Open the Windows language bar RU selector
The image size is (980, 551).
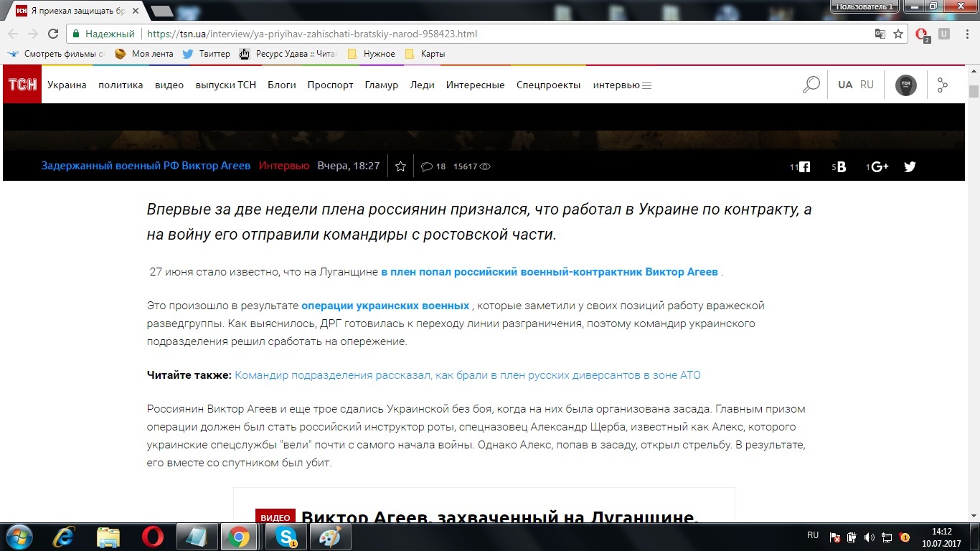[813, 535]
